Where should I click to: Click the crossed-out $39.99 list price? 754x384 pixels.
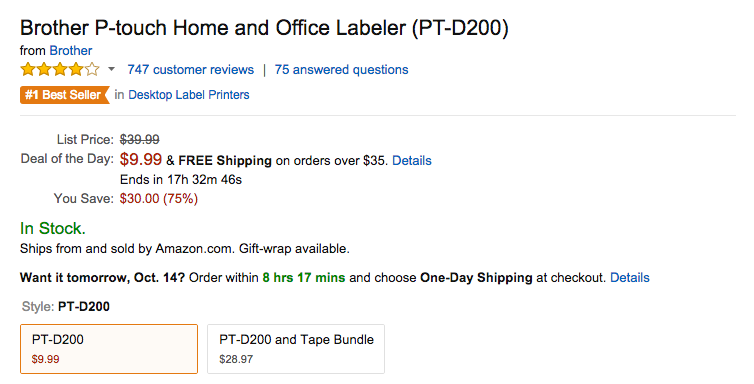pyautogui.click(x=139, y=139)
